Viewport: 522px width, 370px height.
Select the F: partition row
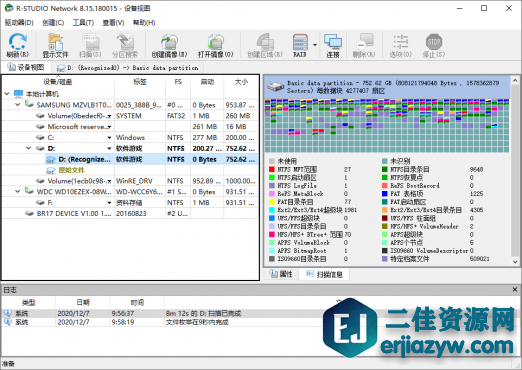coord(130,203)
